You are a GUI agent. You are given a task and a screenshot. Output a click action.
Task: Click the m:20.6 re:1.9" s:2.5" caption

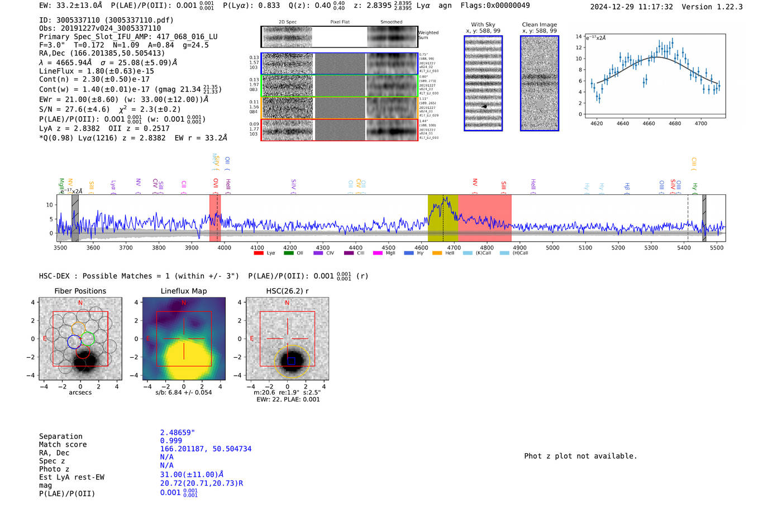[287, 392]
